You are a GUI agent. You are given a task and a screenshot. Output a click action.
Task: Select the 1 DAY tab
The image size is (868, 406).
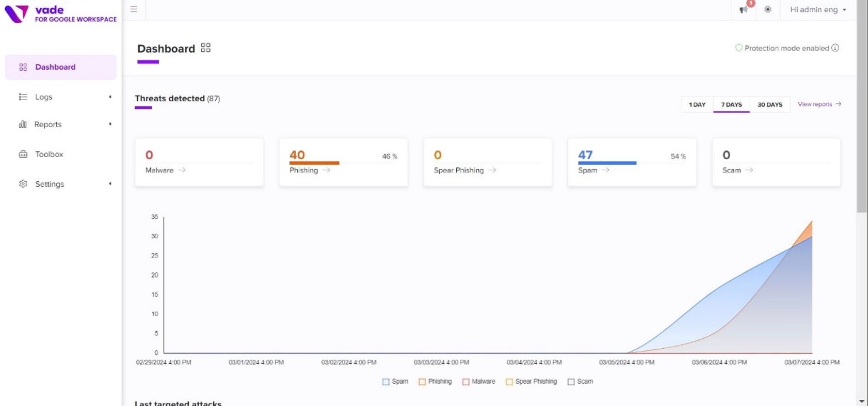[x=697, y=104]
